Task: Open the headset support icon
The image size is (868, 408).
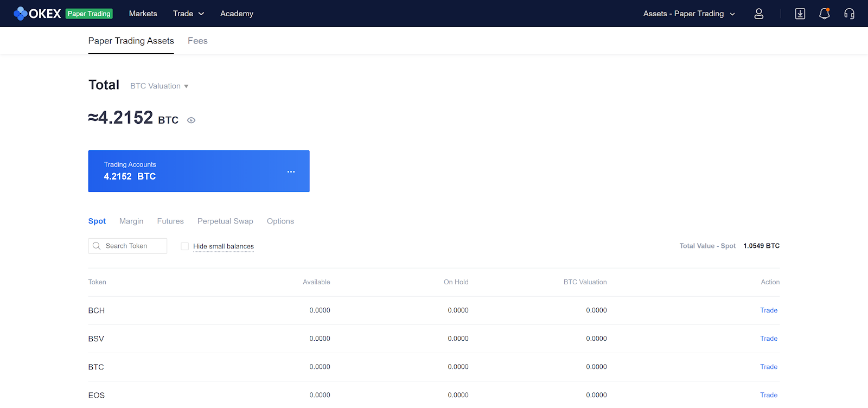Action: click(849, 14)
